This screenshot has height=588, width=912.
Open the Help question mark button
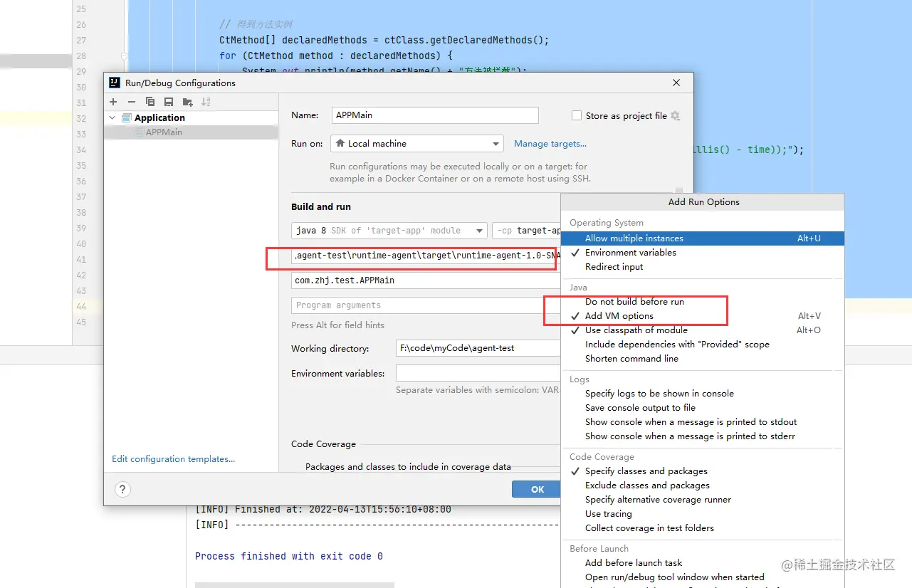(122, 489)
